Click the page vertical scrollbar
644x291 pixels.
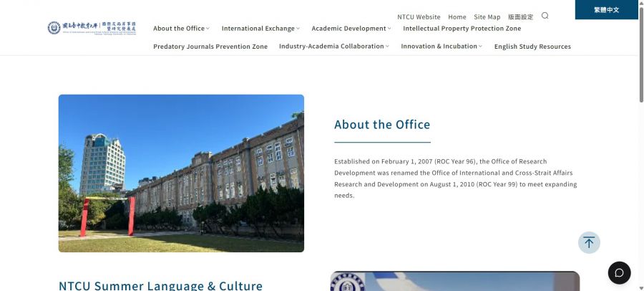point(640,57)
